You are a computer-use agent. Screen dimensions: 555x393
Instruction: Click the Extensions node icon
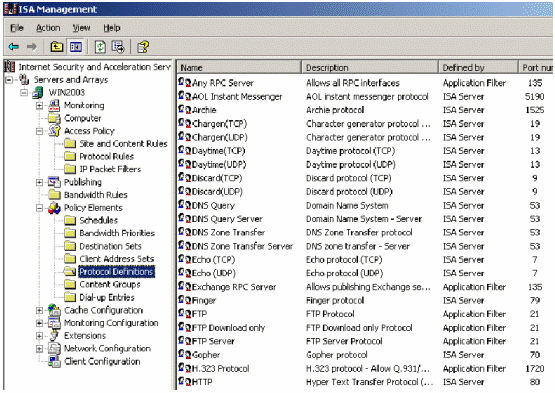pos(54,336)
